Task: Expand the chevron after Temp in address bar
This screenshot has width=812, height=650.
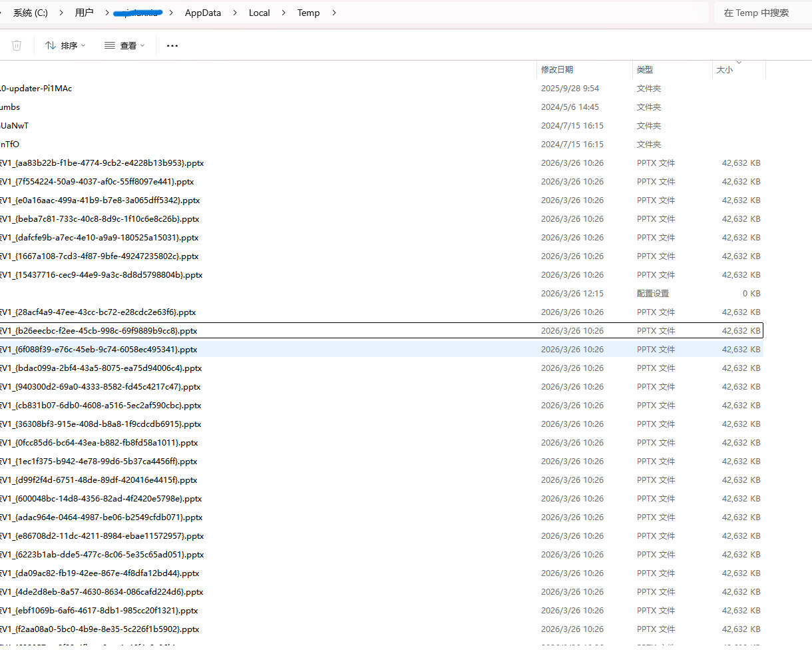Action: point(333,13)
